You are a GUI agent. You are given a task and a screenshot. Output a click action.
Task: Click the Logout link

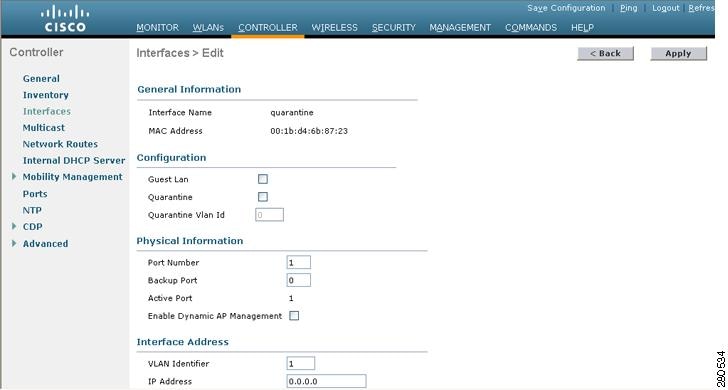point(665,8)
